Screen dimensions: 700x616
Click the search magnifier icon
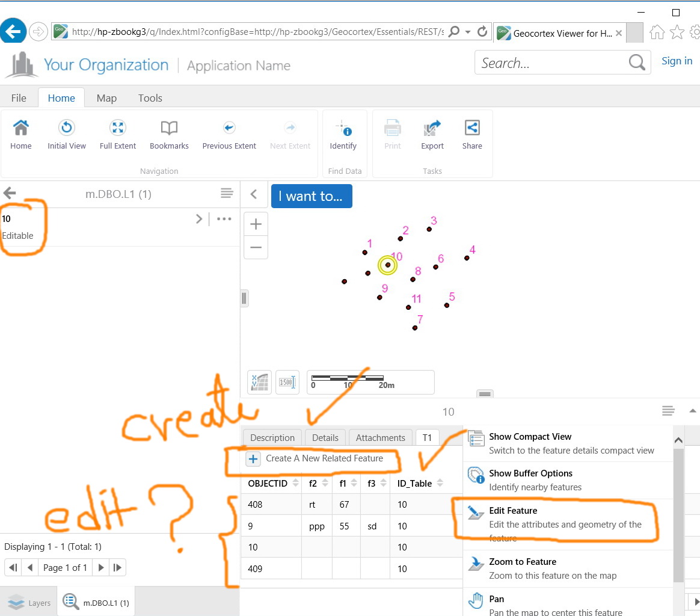(637, 62)
